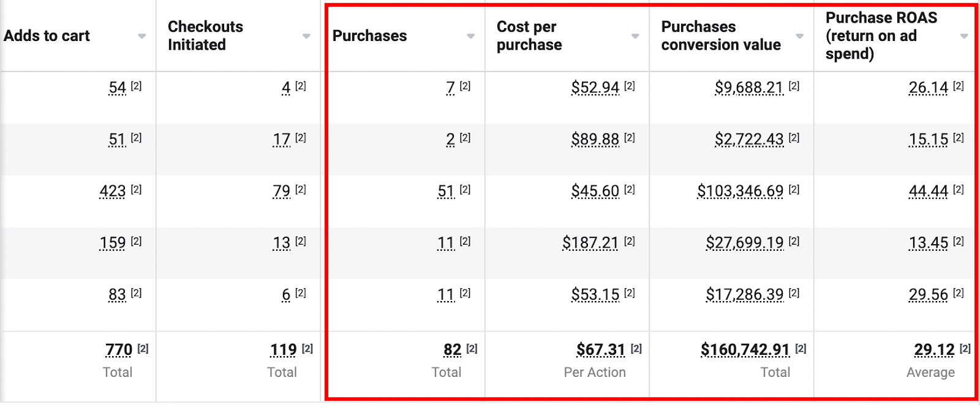
Task: Select the $187.21 cost per purchase
Action: pyautogui.click(x=591, y=243)
